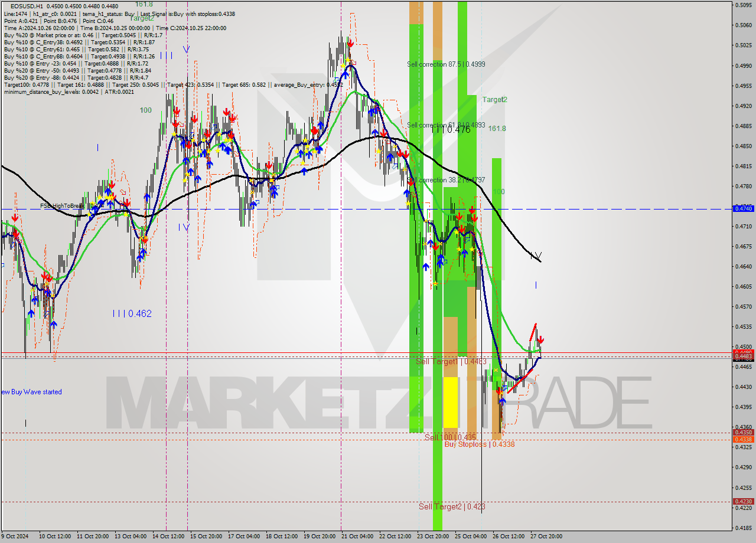Click 'Sell correction 61.8 | 0.4893' label

pos(446,125)
